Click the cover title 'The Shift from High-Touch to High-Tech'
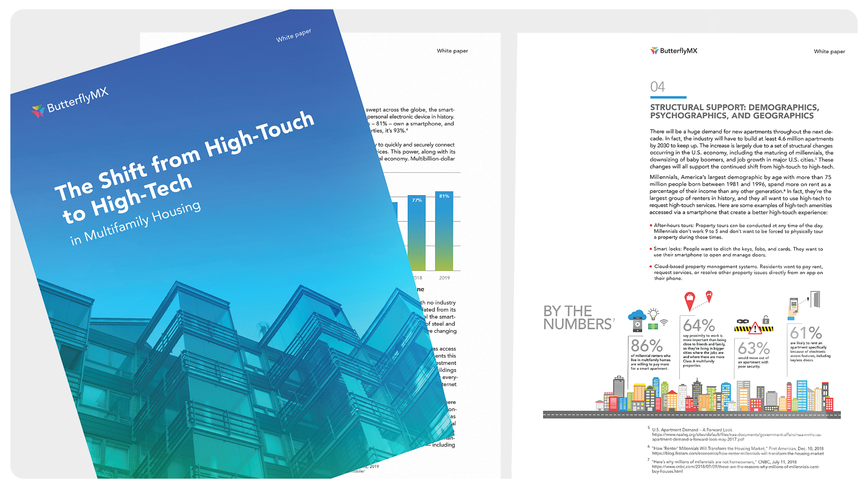Image resolution: width=868 pixels, height=488 pixels. click(184, 167)
